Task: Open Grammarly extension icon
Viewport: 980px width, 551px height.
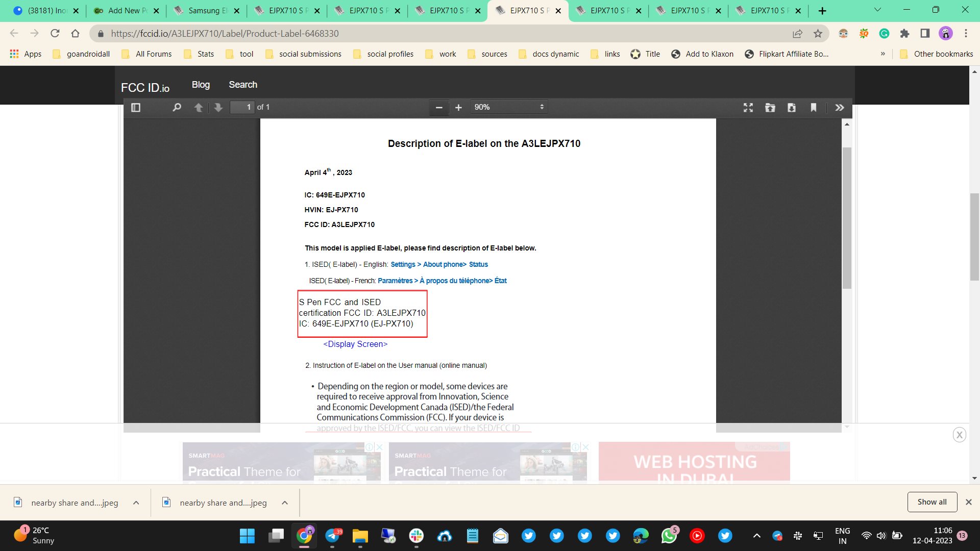Action: pyautogui.click(x=884, y=34)
